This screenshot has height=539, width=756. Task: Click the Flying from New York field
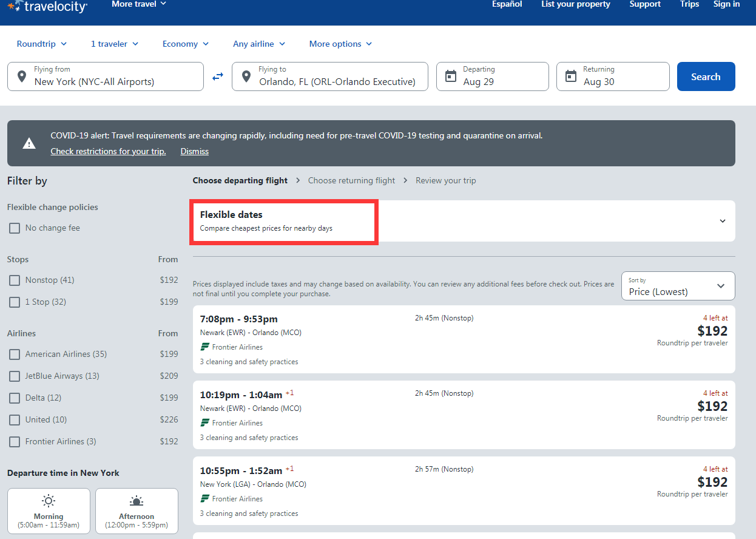pyautogui.click(x=106, y=76)
